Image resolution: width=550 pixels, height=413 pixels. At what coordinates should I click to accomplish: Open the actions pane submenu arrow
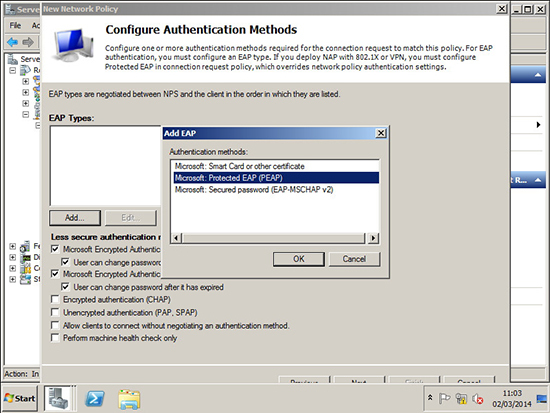point(538,125)
